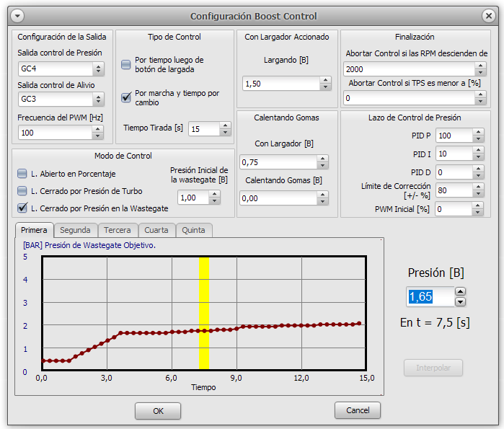Lower Presión [B] with down arrow
Viewport: 504px width, 429px height.
pyautogui.click(x=460, y=302)
